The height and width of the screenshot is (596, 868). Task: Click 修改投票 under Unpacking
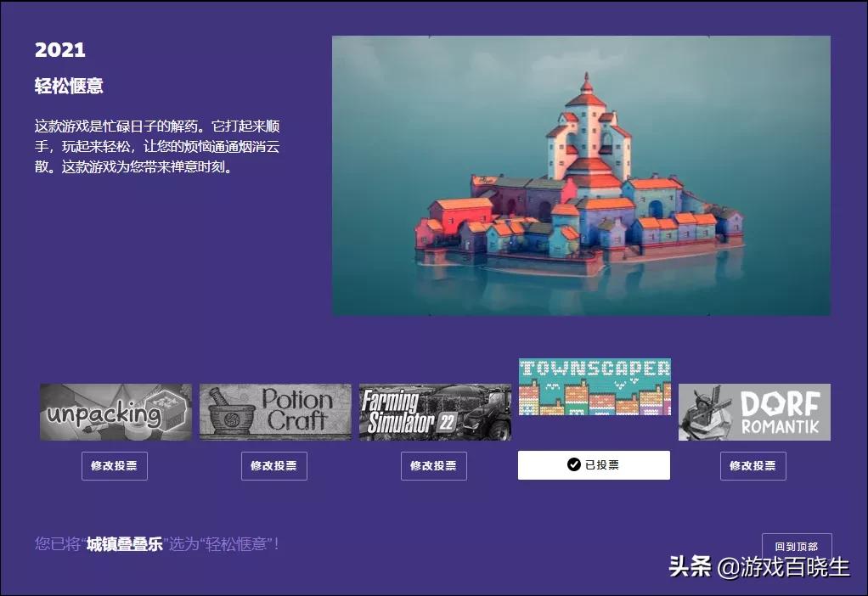[115, 465]
